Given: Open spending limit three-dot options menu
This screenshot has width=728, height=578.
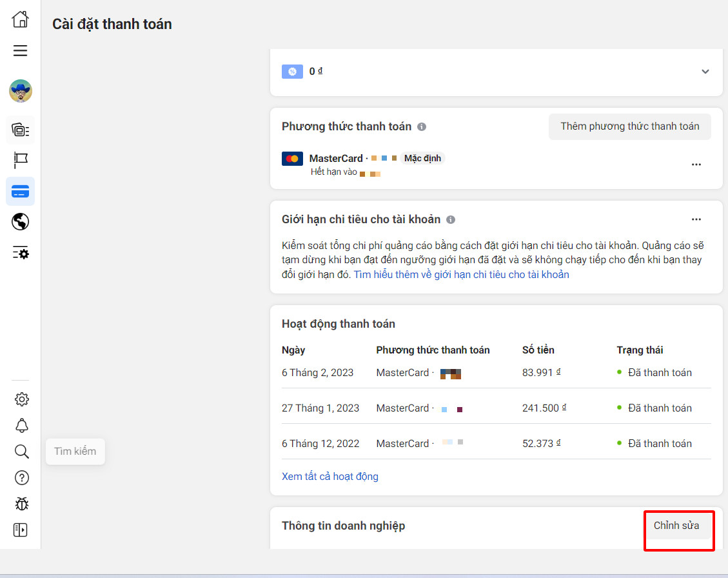Looking at the screenshot, I should pos(696,219).
